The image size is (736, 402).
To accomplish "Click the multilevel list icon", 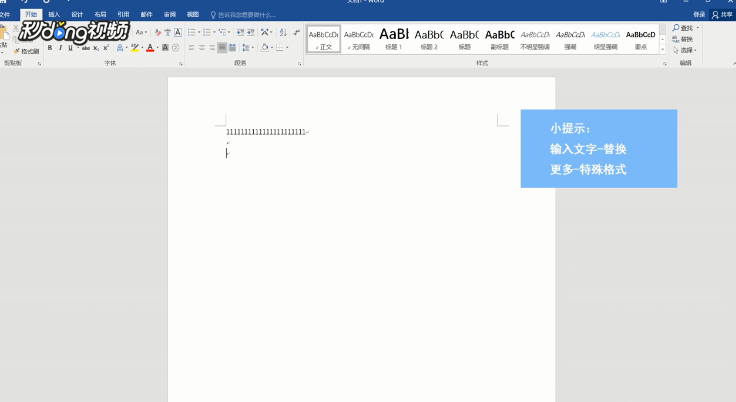I will [x=222, y=32].
